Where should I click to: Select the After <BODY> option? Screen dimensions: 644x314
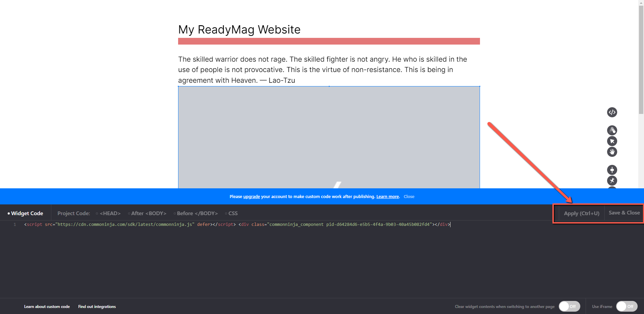[x=147, y=213]
